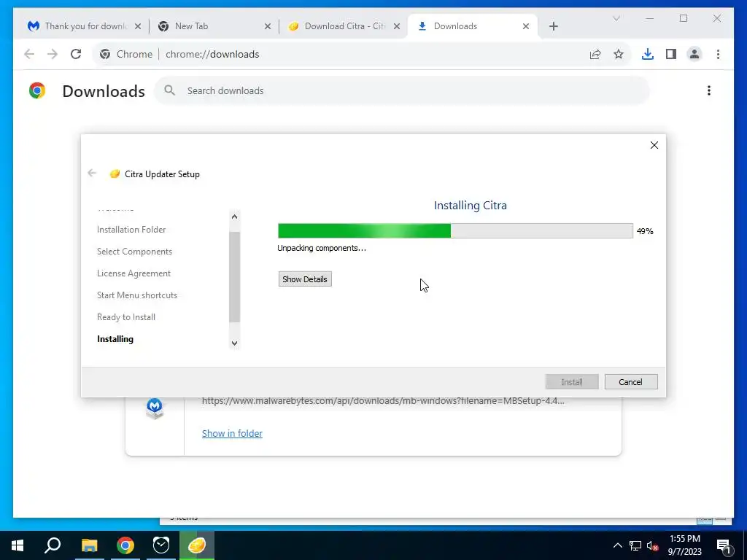Open Chrome's three-dot menu in toolbar
Image resolution: width=747 pixels, height=560 pixels.
click(718, 54)
